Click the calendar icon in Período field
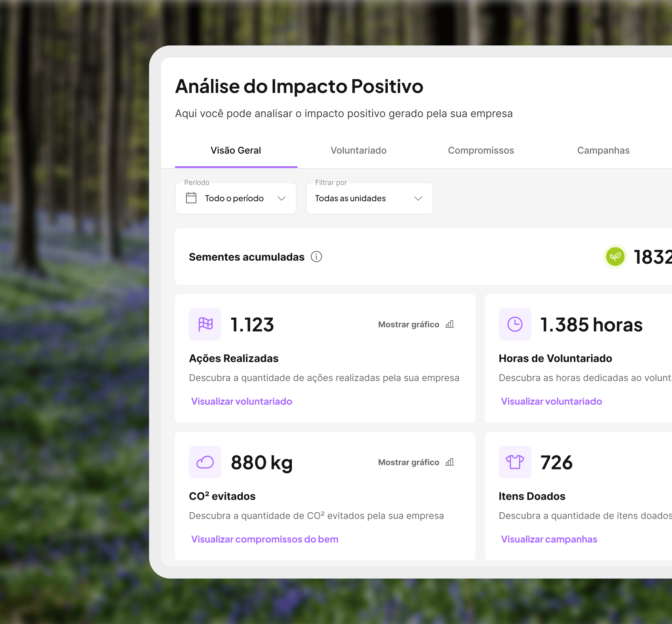The height and width of the screenshot is (624, 672). [x=191, y=198]
